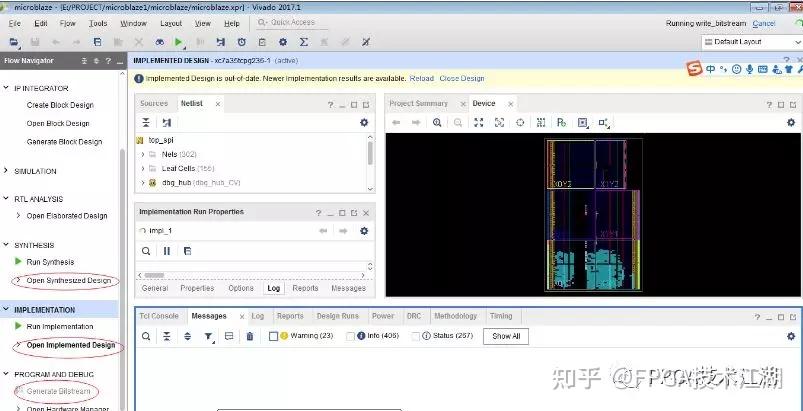Expand the Nets (302) tree node
This screenshot has height=411, width=803.
click(x=142, y=154)
